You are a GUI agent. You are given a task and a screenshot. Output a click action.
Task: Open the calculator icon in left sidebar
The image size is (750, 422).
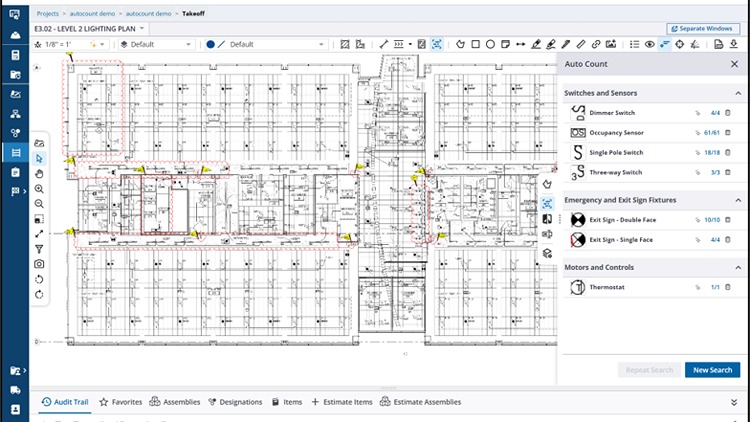[x=15, y=55]
